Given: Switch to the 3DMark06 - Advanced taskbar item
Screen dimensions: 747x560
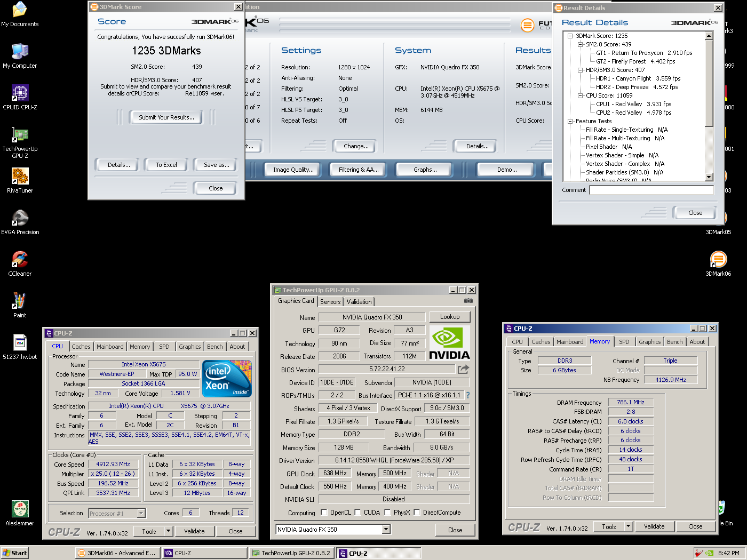Looking at the screenshot, I should point(117,553).
